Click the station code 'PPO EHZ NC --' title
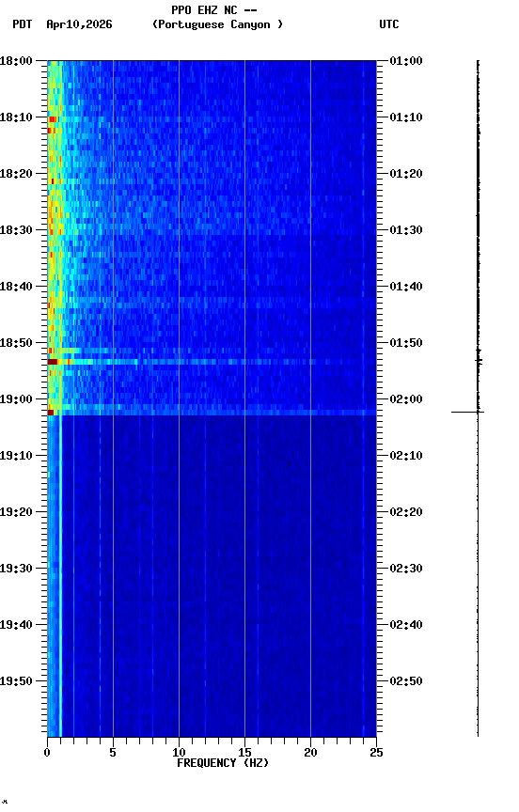 click(x=214, y=10)
